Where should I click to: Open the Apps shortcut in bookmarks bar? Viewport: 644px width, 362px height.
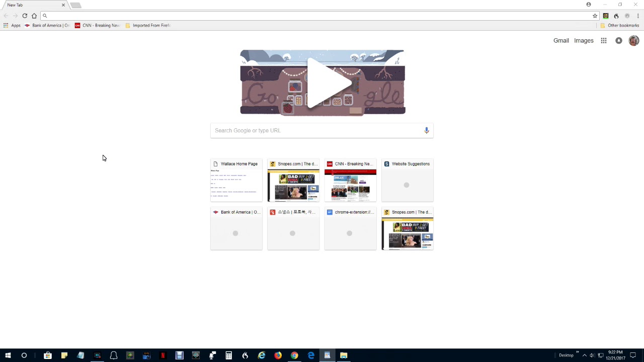click(12, 25)
